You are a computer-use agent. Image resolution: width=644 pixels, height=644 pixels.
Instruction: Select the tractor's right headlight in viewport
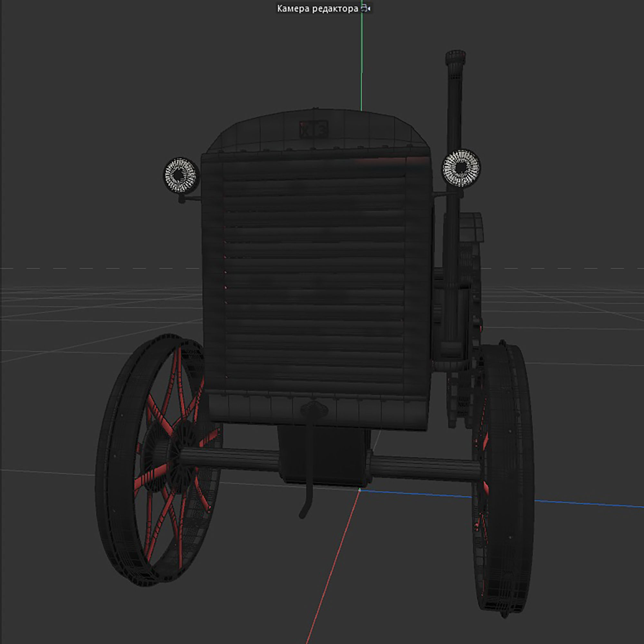tap(461, 168)
